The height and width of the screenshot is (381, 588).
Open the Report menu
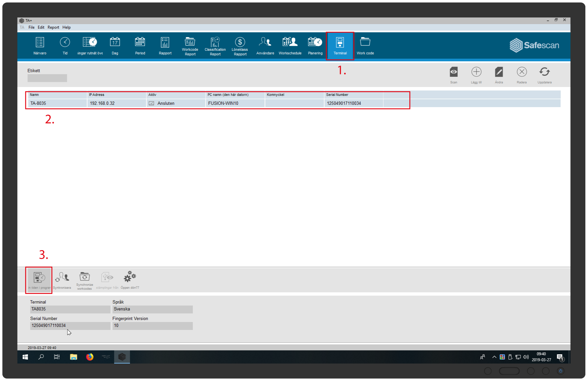53,27
